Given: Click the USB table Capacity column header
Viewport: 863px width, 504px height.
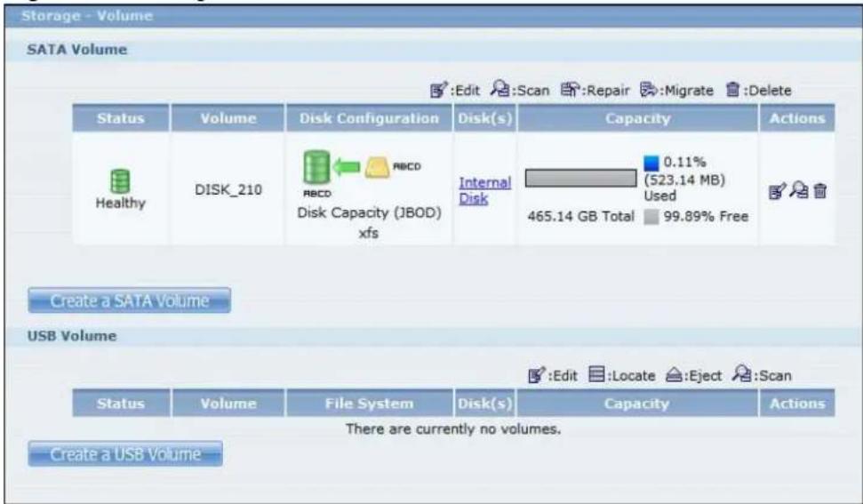Looking at the screenshot, I should pos(636,404).
